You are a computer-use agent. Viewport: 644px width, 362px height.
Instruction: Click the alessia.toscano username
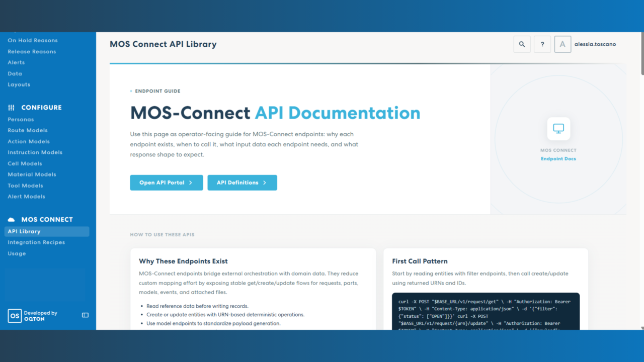[x=595, y=44]
